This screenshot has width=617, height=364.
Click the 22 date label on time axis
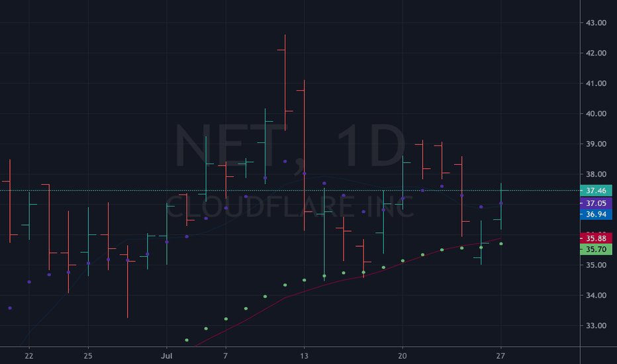28,356
